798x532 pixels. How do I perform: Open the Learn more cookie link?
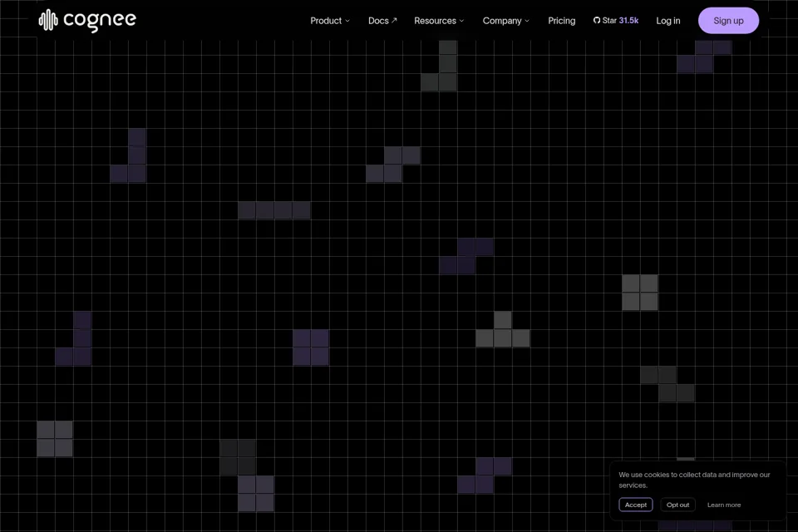[x=724, y=505]
